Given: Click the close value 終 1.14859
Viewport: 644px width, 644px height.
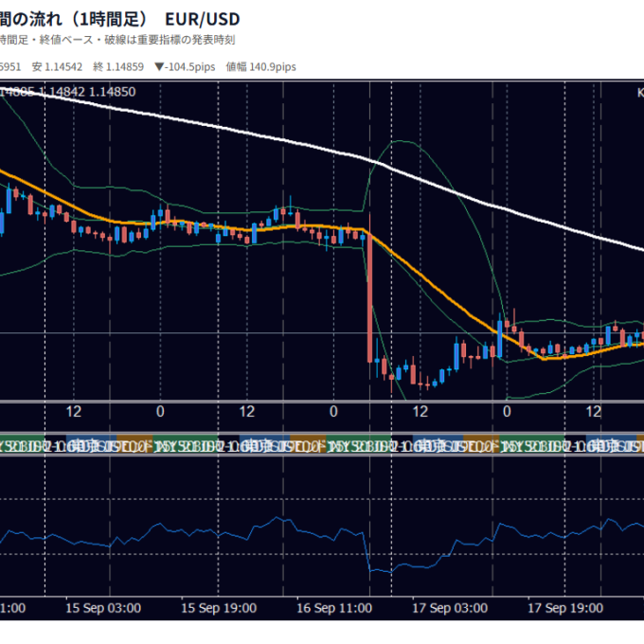Looking at the screenshot, I should pos(118,66).
